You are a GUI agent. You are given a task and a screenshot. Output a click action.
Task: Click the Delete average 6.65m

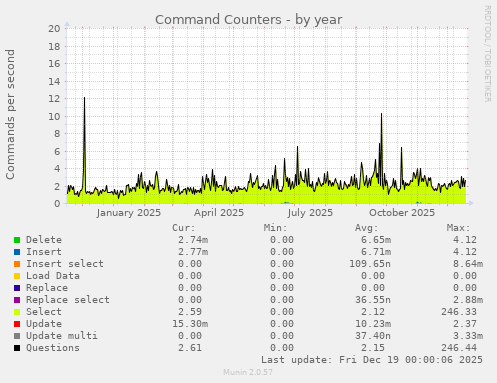tap(376, 240)
